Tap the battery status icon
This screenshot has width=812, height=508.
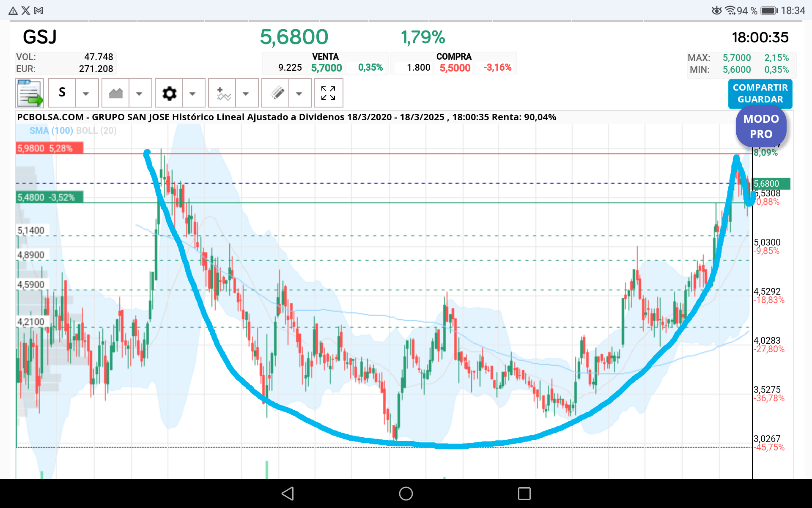coord(769,11)
